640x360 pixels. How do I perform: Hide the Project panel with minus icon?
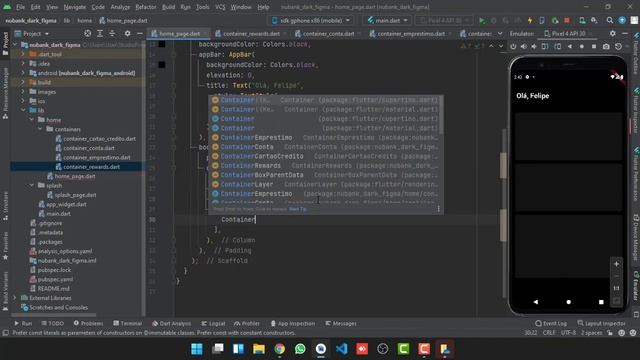pos(140,33)
